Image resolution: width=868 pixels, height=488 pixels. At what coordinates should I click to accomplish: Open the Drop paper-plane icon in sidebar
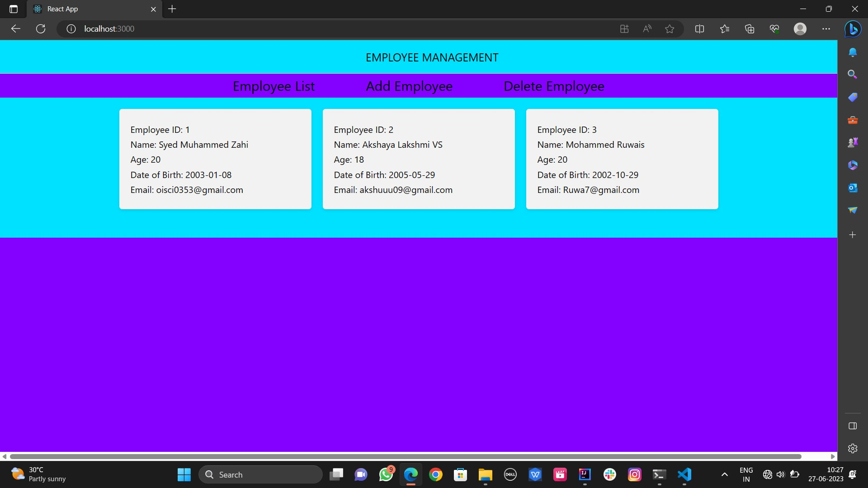(x=853, y=211)
